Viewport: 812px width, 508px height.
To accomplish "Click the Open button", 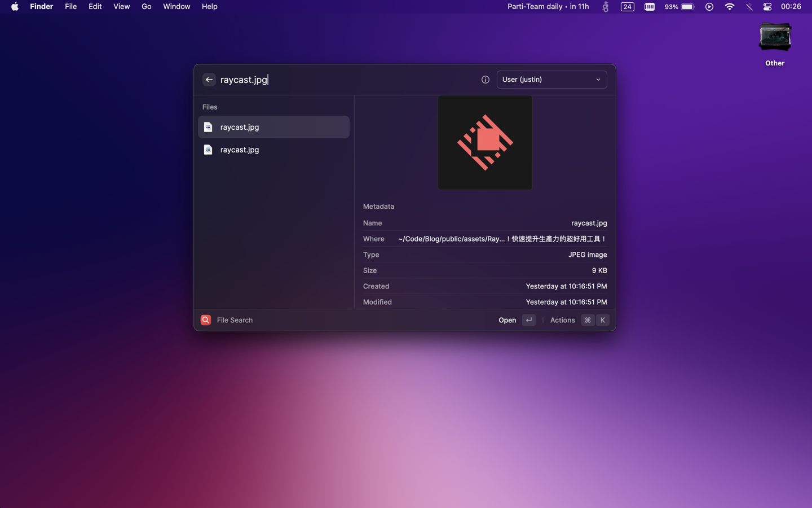I will click(507, 320).
